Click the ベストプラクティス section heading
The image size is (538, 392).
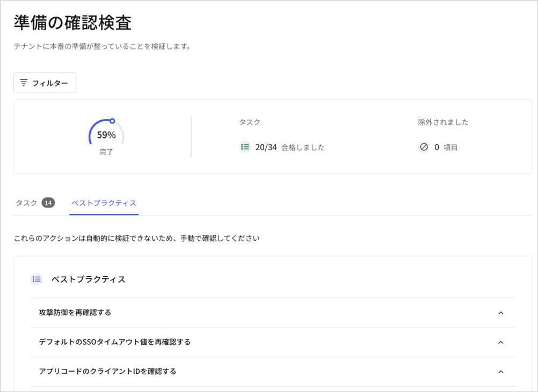point(89,279)
